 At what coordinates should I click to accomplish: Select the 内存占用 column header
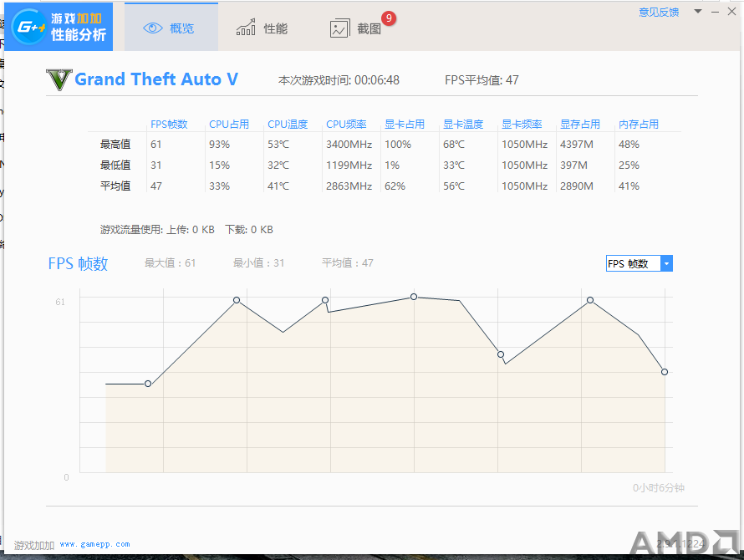(639, 125)
